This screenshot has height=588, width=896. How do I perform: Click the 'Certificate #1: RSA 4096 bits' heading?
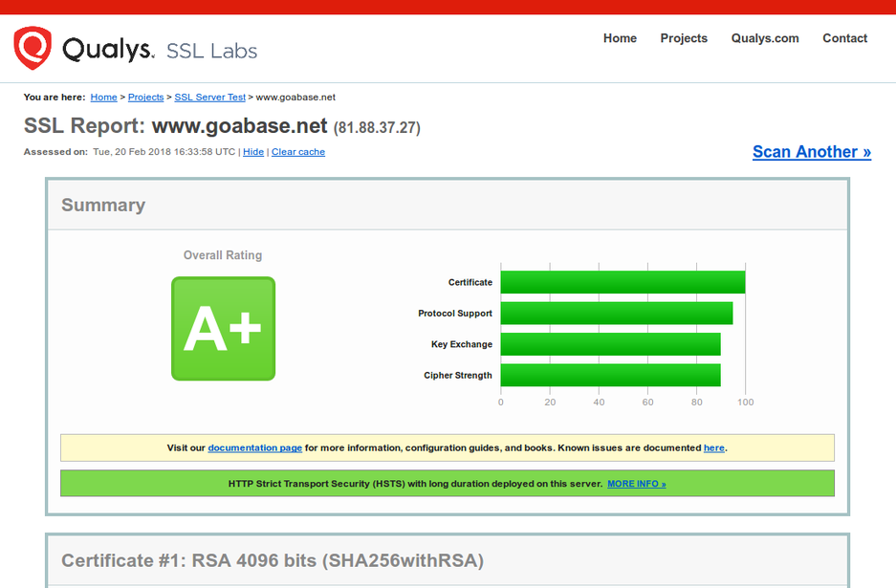pyautogui.click(x=273, y=560)
